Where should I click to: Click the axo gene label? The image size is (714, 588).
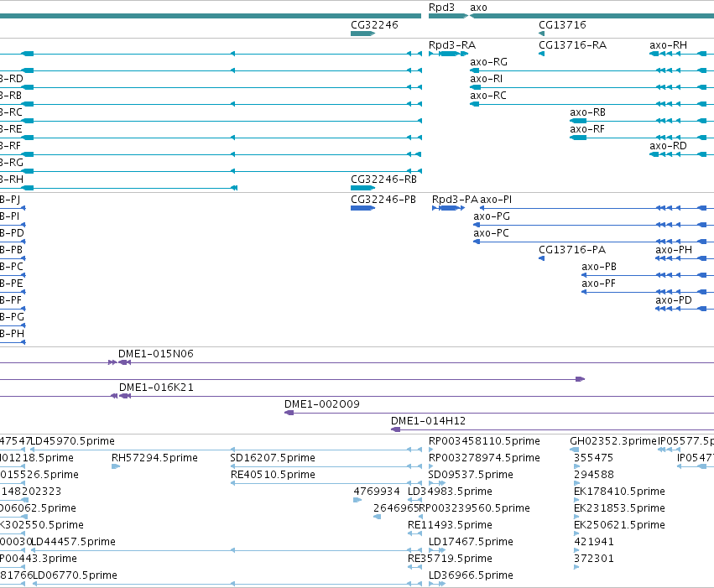[478, 8]
